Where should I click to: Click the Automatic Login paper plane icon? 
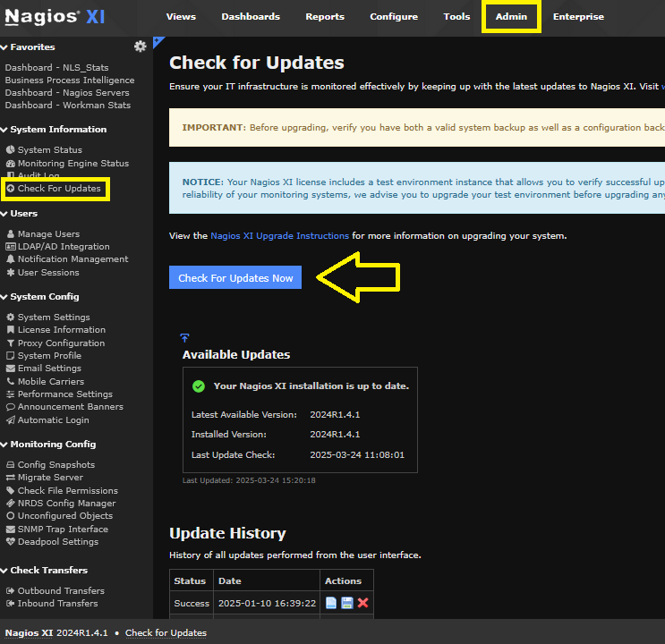[x=11, y=420]
